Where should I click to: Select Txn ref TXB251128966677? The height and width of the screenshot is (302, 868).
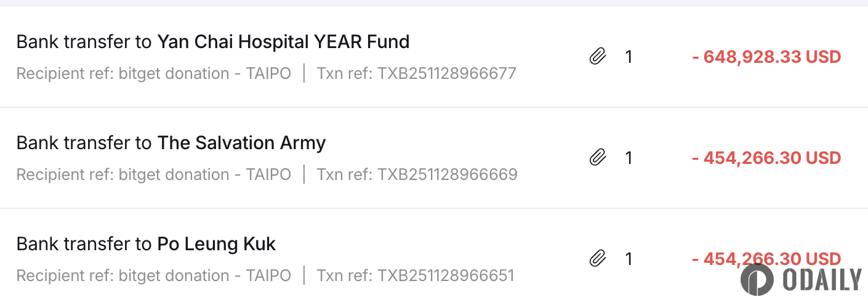pyautogui.click(x=417, y=74)
